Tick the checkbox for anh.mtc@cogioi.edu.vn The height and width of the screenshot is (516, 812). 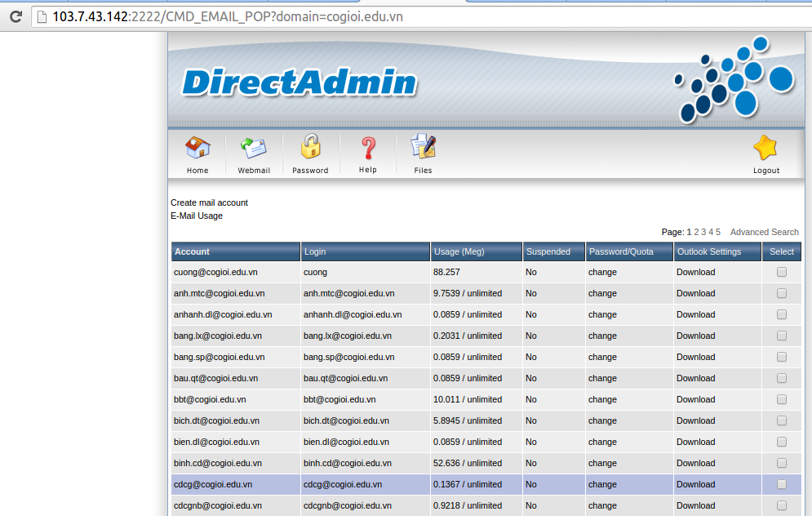pyautogui.click(x=782, y=293)
